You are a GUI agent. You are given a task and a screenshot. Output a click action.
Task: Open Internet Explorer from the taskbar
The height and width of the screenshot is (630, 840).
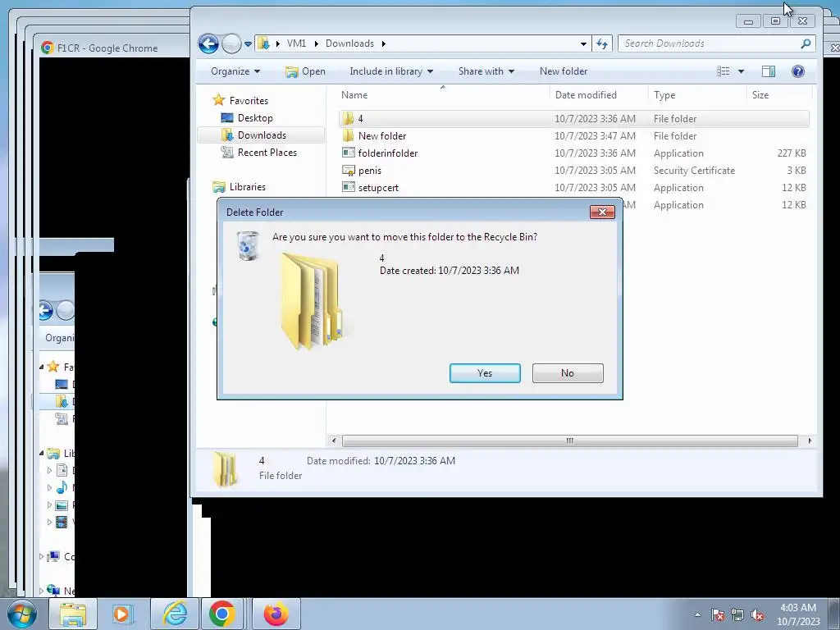[x=174, y=614]
